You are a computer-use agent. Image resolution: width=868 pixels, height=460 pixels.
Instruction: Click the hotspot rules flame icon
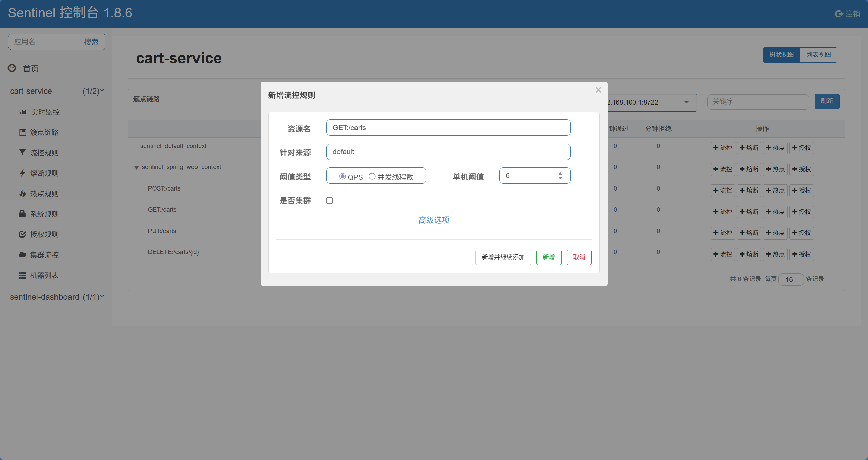click(x=22, y=194)
